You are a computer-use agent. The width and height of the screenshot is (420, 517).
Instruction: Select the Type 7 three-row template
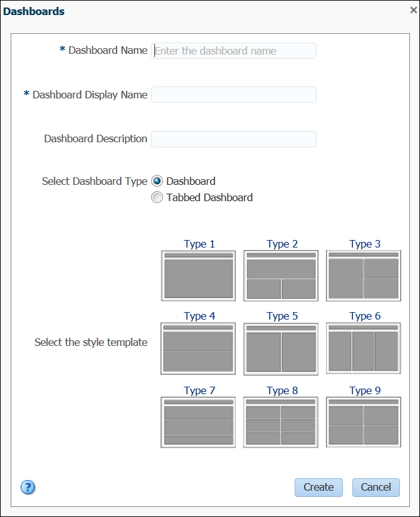198,422
